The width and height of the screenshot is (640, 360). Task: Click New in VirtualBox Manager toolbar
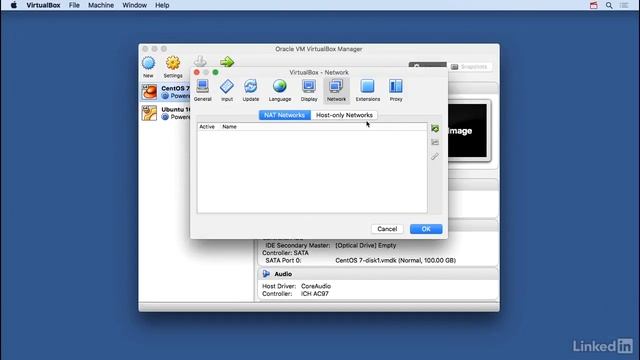coord(148,67)
